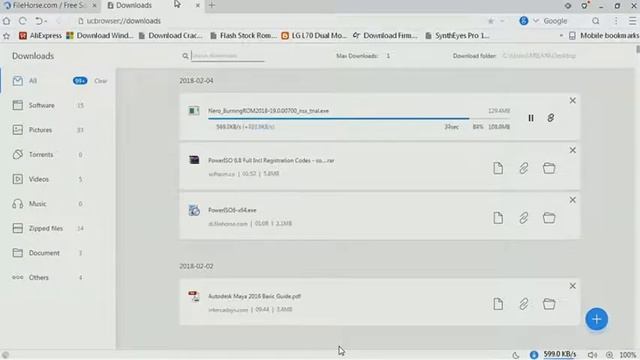Click Nero BurningROM download progress bar

[x=359, y=119]
